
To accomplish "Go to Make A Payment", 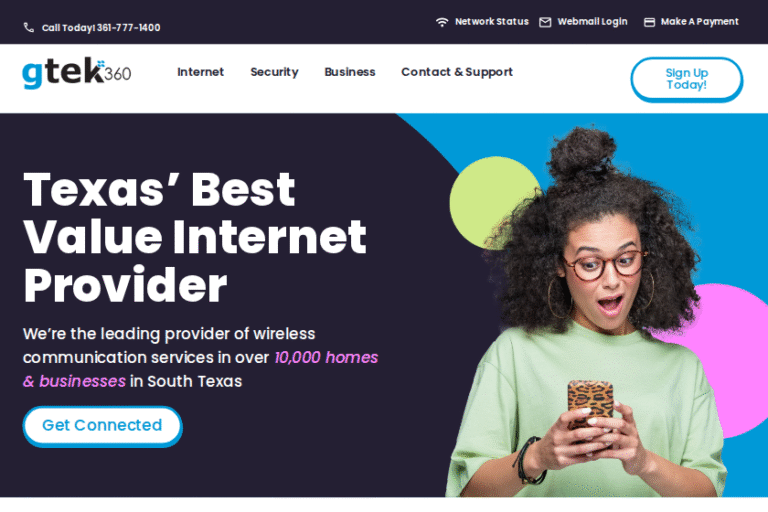I will [x=699, y=22].
